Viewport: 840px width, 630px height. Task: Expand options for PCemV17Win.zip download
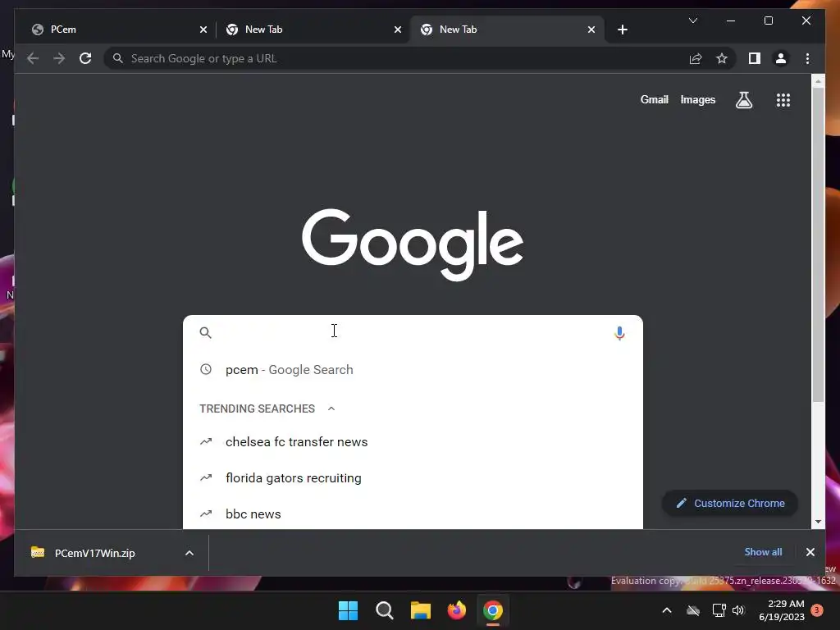[189, 553]
